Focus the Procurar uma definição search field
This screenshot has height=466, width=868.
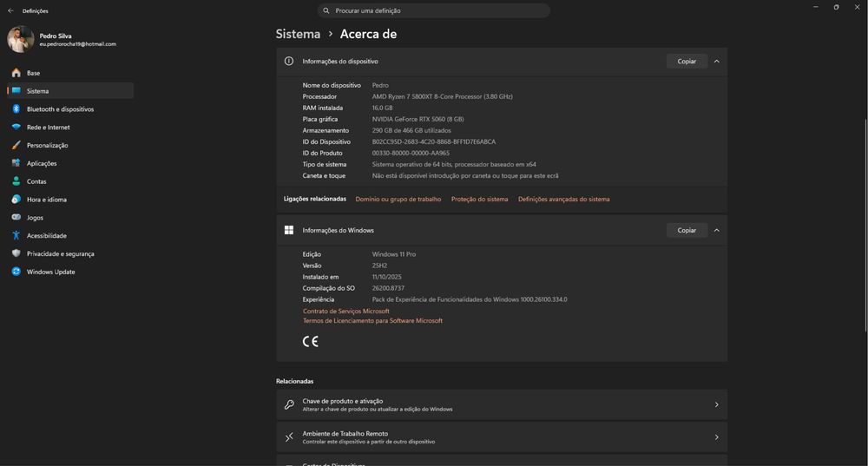433,10
